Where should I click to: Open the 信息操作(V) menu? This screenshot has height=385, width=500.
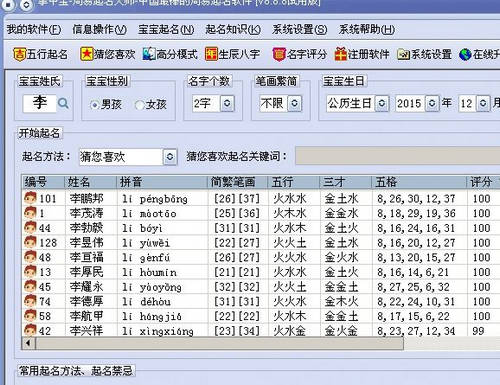tap(100, 29)
